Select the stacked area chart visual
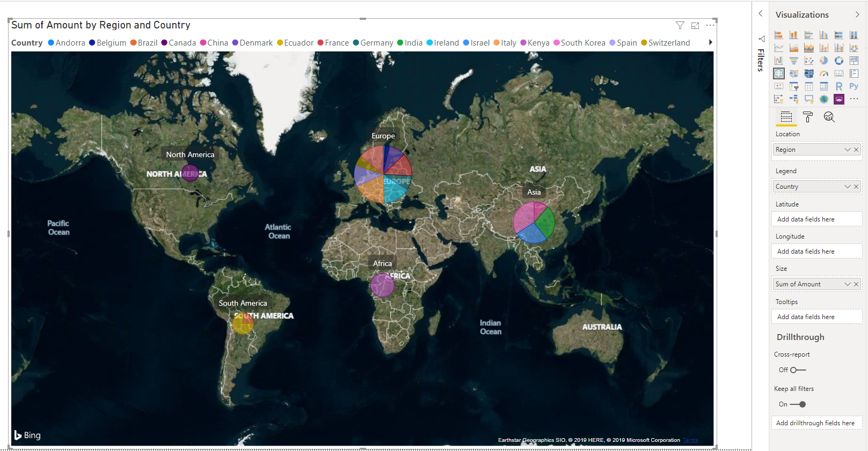Screen dimensions: 868x451 [809, 48]
